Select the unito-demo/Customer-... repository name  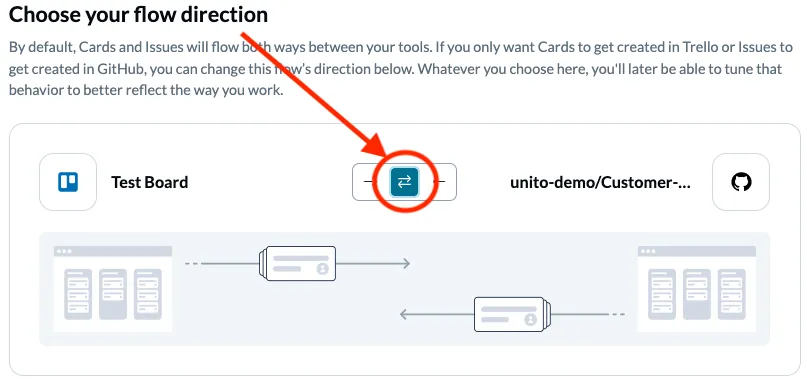[600, 182]
